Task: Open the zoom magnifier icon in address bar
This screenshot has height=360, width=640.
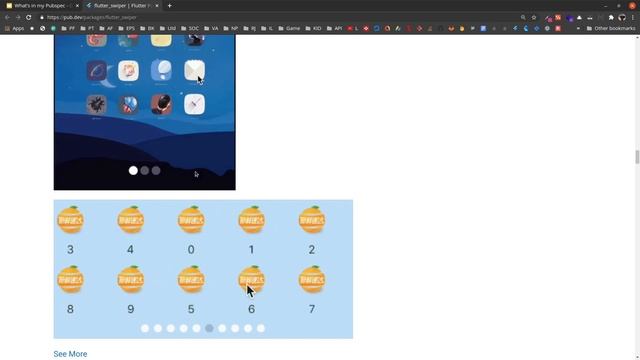Action: coord(523,18)
